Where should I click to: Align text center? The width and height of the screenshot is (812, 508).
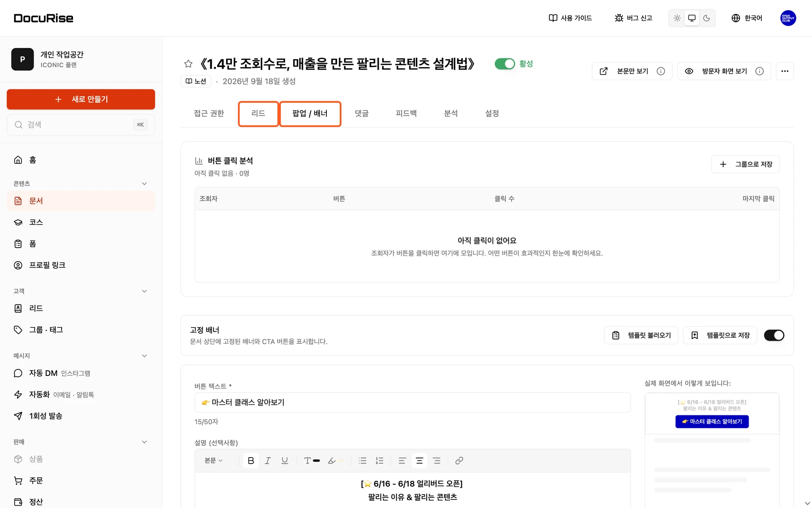419,460
